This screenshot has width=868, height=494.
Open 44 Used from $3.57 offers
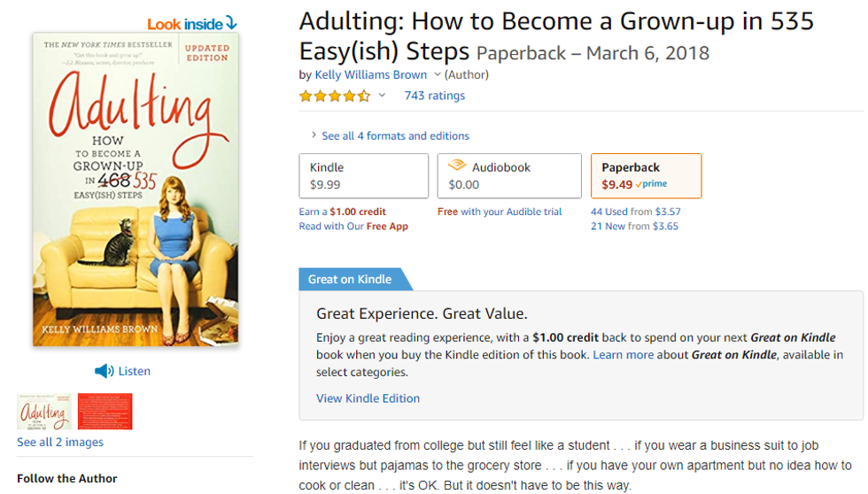(635, 212)
